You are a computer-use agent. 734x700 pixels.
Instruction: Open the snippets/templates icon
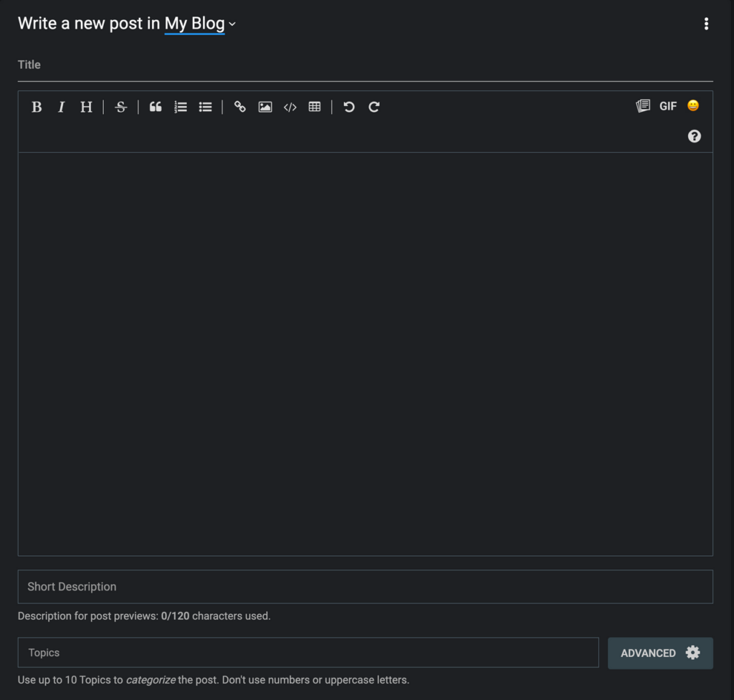coord(643,106)
